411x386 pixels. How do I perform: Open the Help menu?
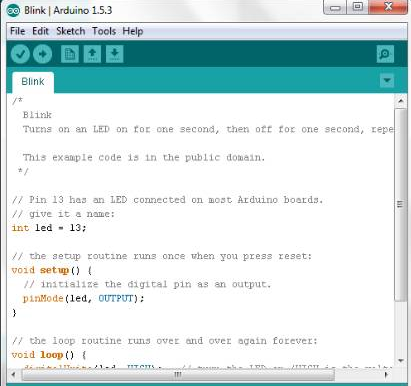133,31
